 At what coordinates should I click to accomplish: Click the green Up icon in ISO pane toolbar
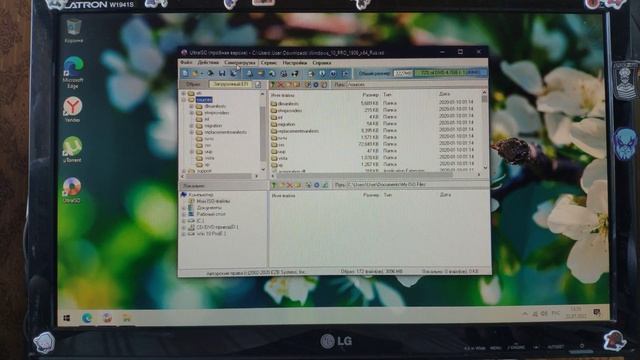tap(273, 84)
